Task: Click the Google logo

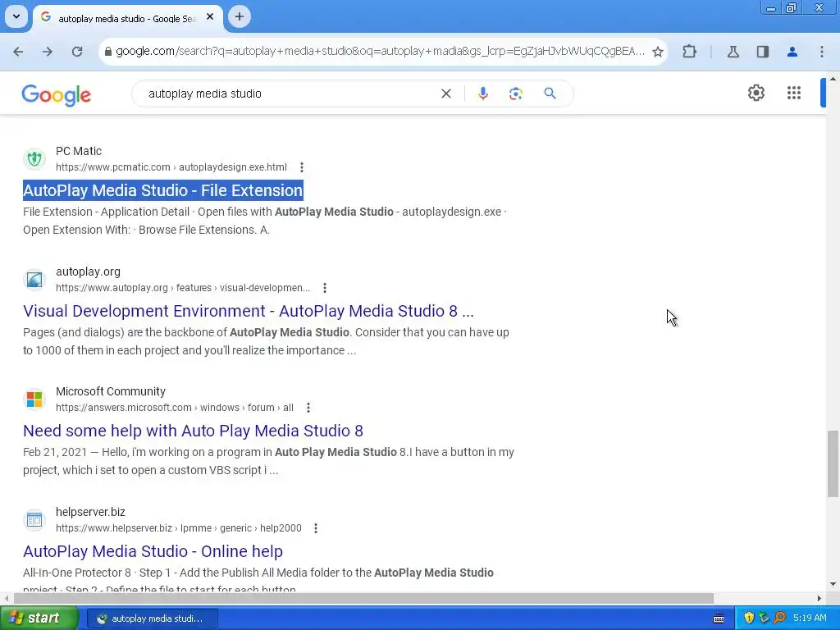Action: [57, 95]
